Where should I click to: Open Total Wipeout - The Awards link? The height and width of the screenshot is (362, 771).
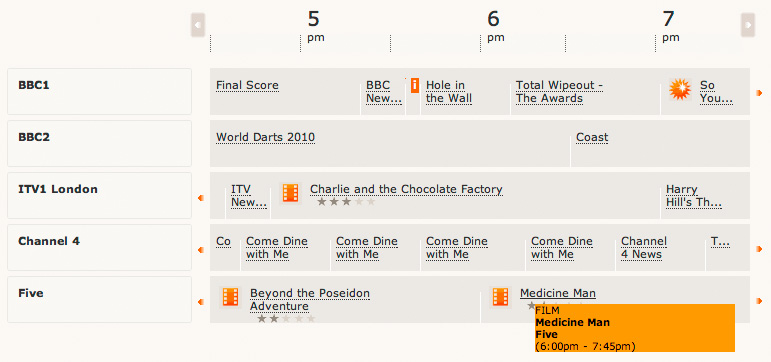pos(560,92)
